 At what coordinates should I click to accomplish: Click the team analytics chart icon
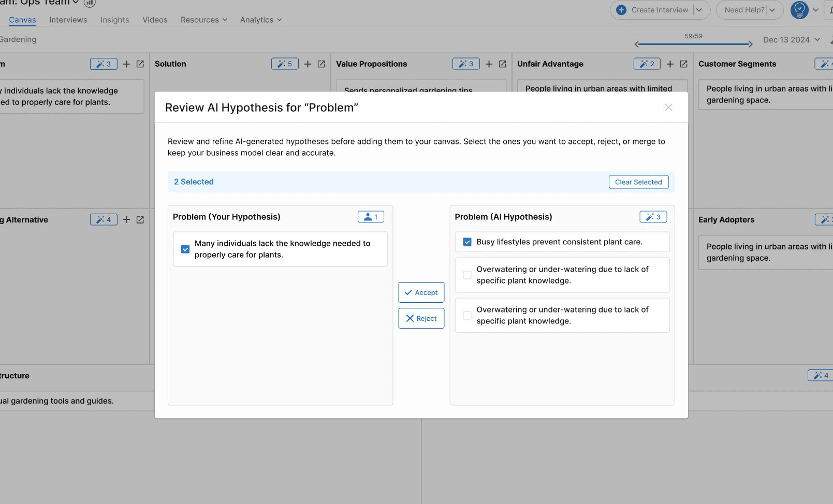coord(90,3)
